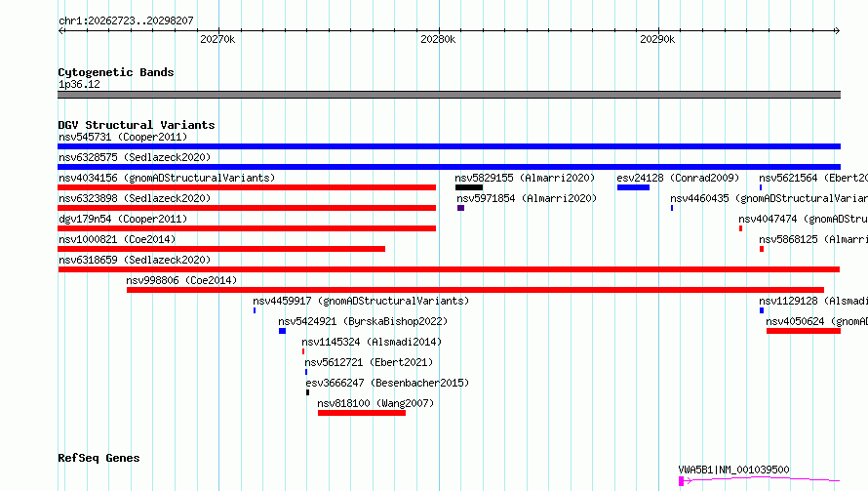The height and width of the screenshot is (491, 868).
Task: Click the chr1:20262723..20298207 coordinate label
Action: [126, 21]
